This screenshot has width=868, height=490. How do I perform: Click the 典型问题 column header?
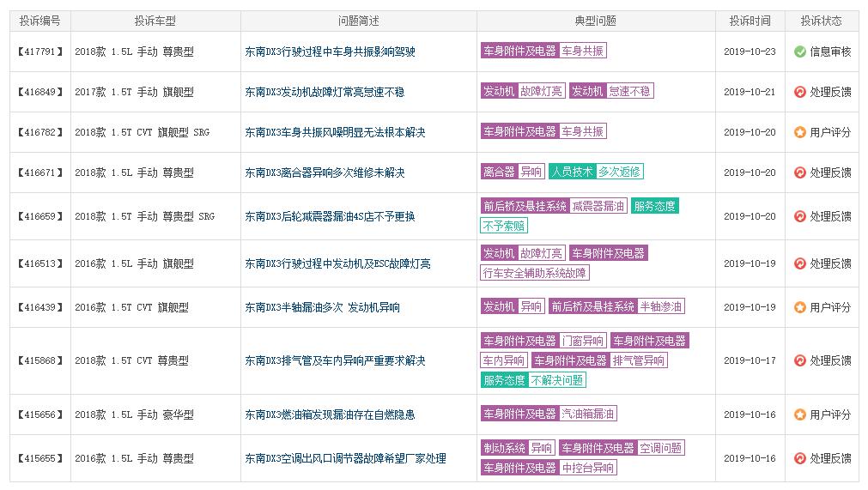tap(596, 21)
